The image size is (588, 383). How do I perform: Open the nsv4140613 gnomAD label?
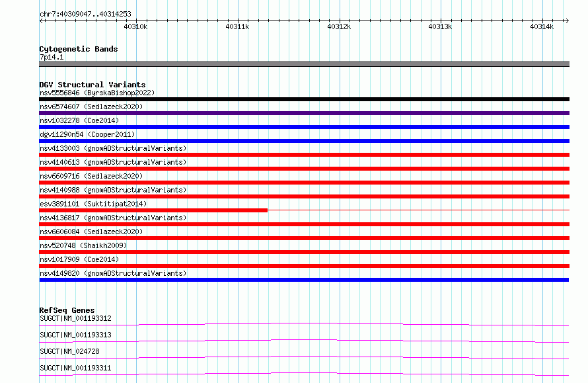[x=113, y=162]
